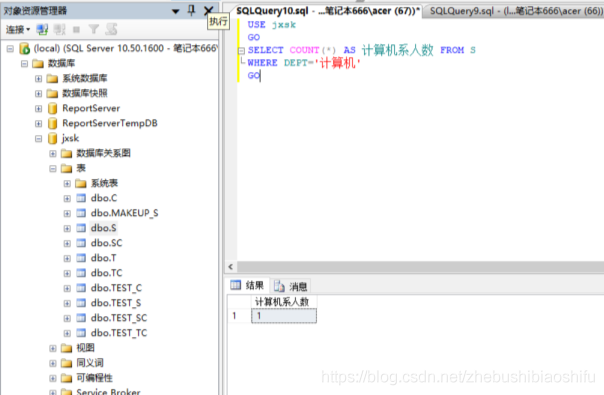Expand the 系统表 folder
Screen dimensions: 604x395
67,183
